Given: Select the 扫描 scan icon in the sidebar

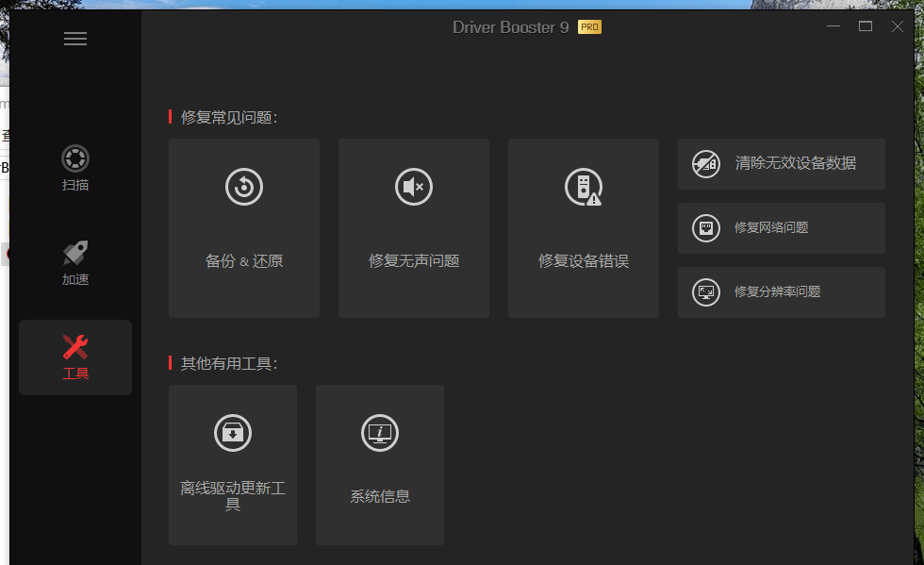Looking at the screenshot, I should [75, 158].
